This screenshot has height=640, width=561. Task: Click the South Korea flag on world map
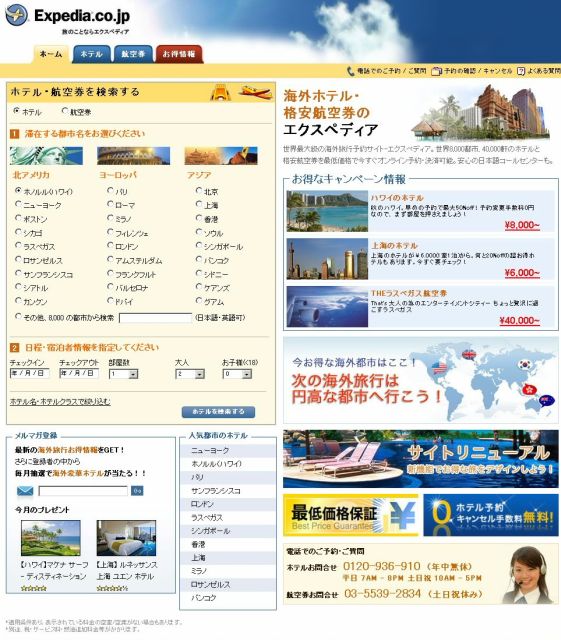(x=524, y=363)
